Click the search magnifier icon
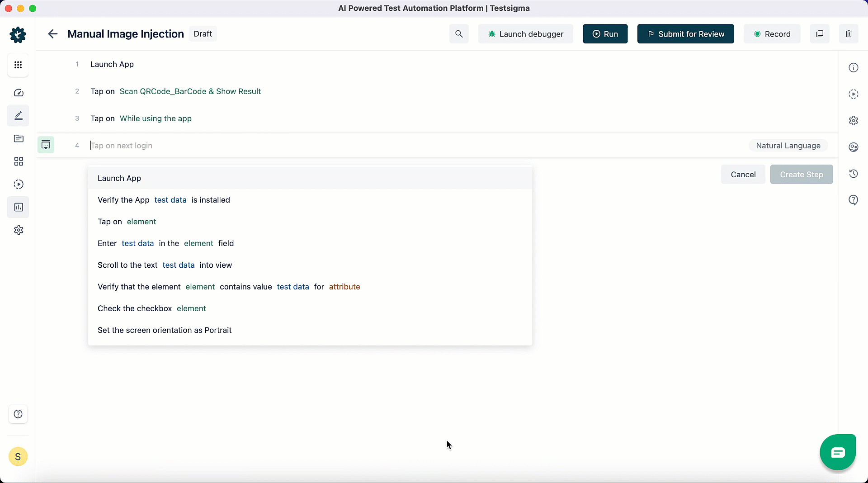 [x=459, y=34]
